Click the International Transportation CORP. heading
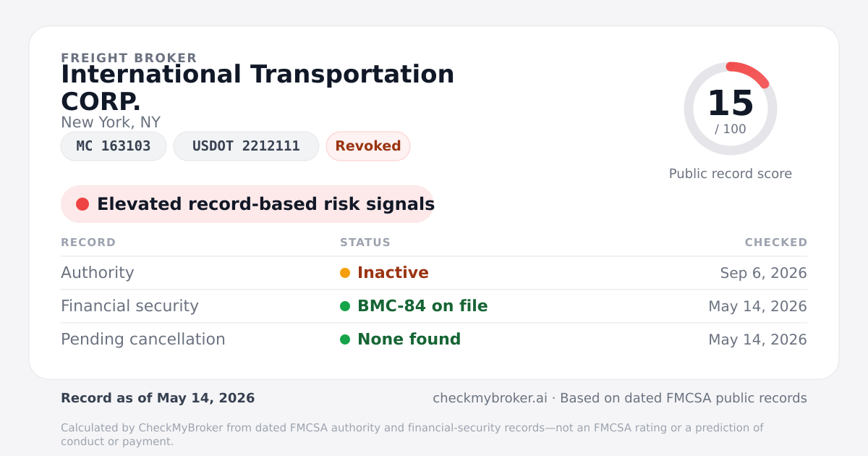This screenshot has width=868, height=456. [258, 88]
